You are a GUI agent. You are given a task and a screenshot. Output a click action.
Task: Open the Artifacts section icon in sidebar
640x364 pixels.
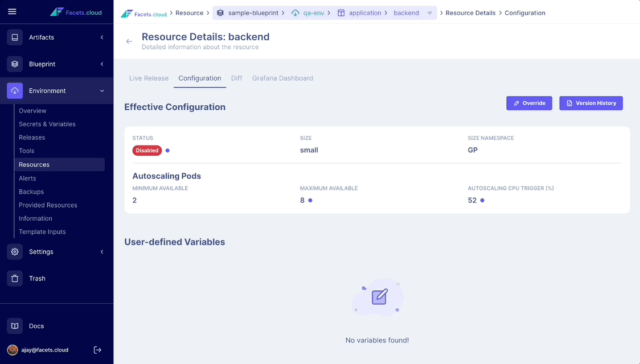point(14,37)
